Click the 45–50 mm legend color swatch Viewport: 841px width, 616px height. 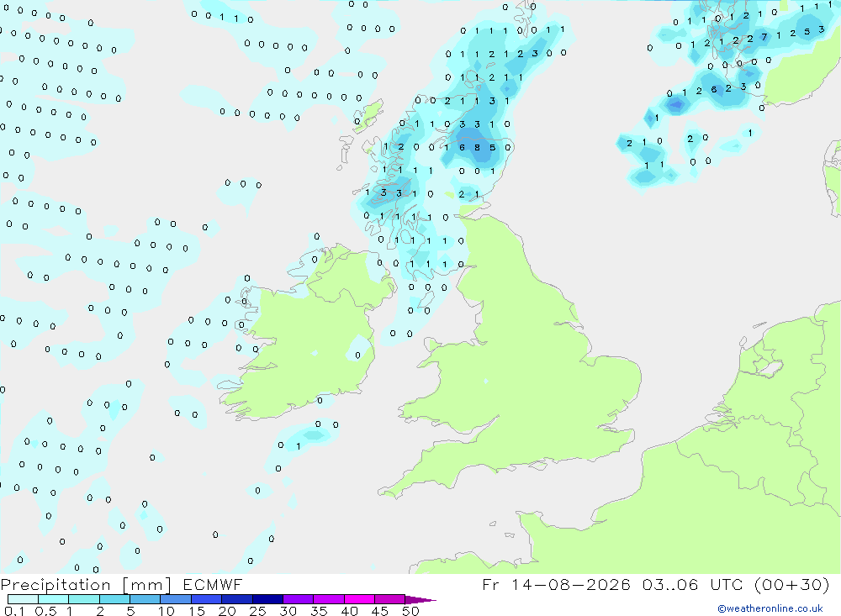[390, 599]
